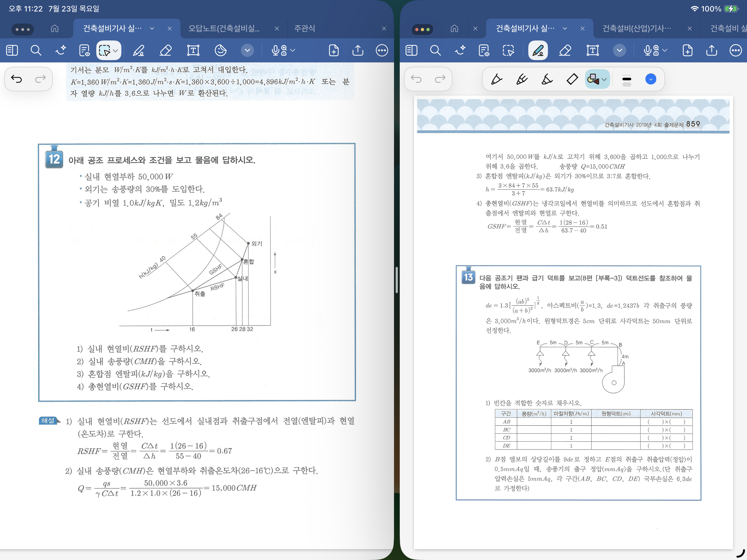The image size is (747, 560).
Task: Open sidebar panel in left window
Action: pyautogui.click(x=12, y=50)
